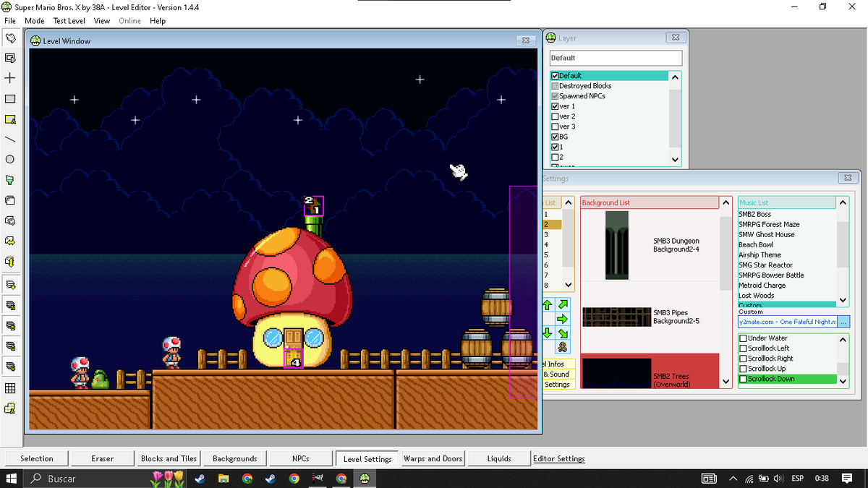
Task: Click the Music List scroll down arrow
Action: 842,301
